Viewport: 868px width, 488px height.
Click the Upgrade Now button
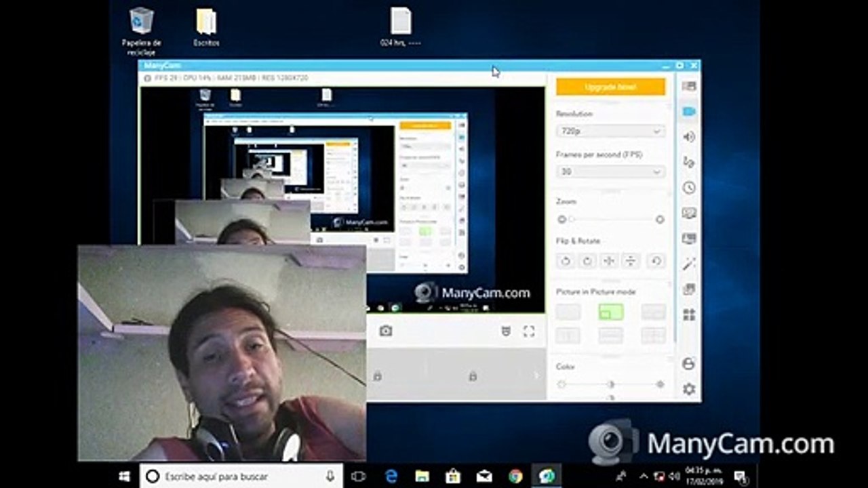(610, 87)
